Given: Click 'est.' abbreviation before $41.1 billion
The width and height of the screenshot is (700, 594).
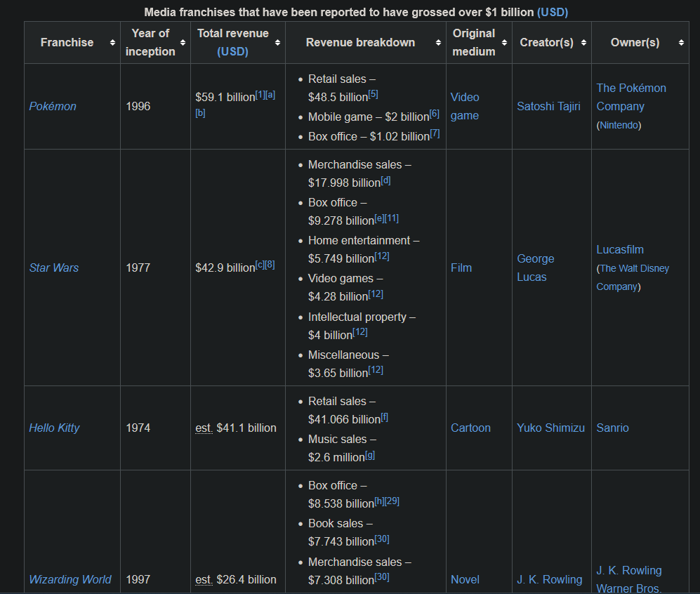Looking at the screenshot, I should pyautogui.click(x=204, y=428).
